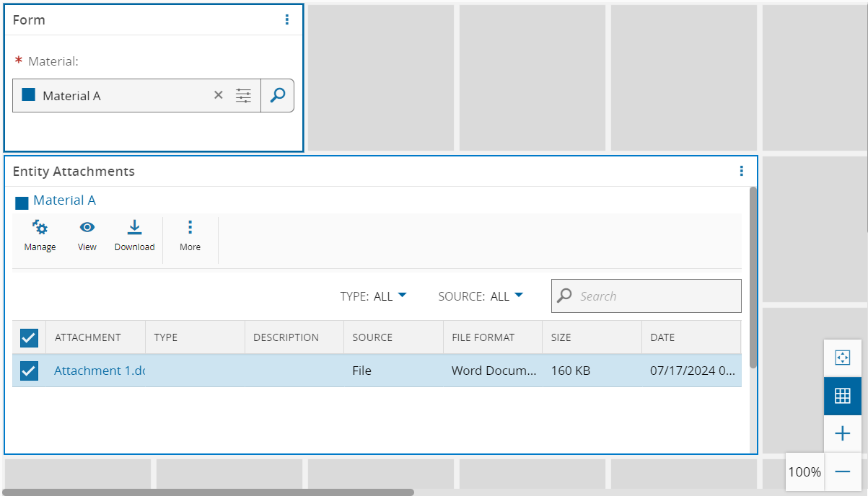Toggle the select-all header checkbox
Screen dimensions: 868x496
[29, 337]
